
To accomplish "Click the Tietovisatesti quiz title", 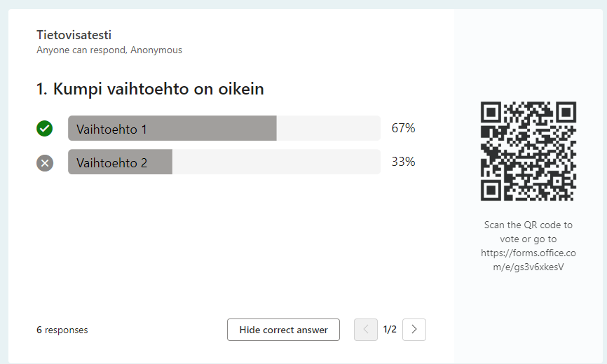I will 74,35.
